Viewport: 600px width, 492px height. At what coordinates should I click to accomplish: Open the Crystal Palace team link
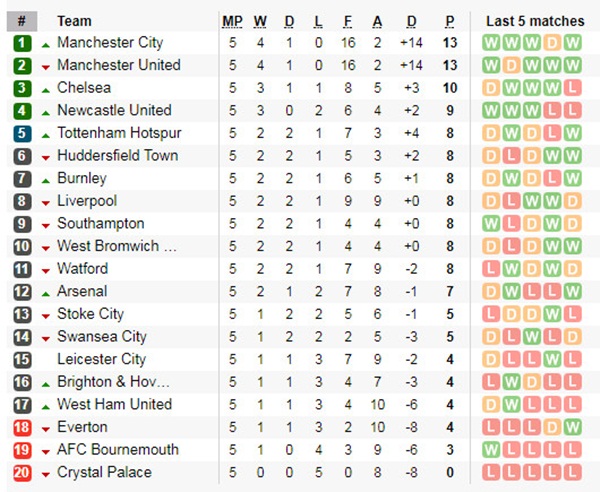click(104, 472)
